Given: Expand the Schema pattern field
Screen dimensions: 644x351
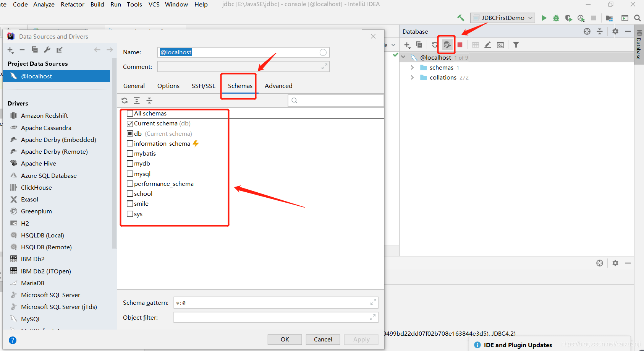Looking at the screenshot, I should [x=373, y=303].
